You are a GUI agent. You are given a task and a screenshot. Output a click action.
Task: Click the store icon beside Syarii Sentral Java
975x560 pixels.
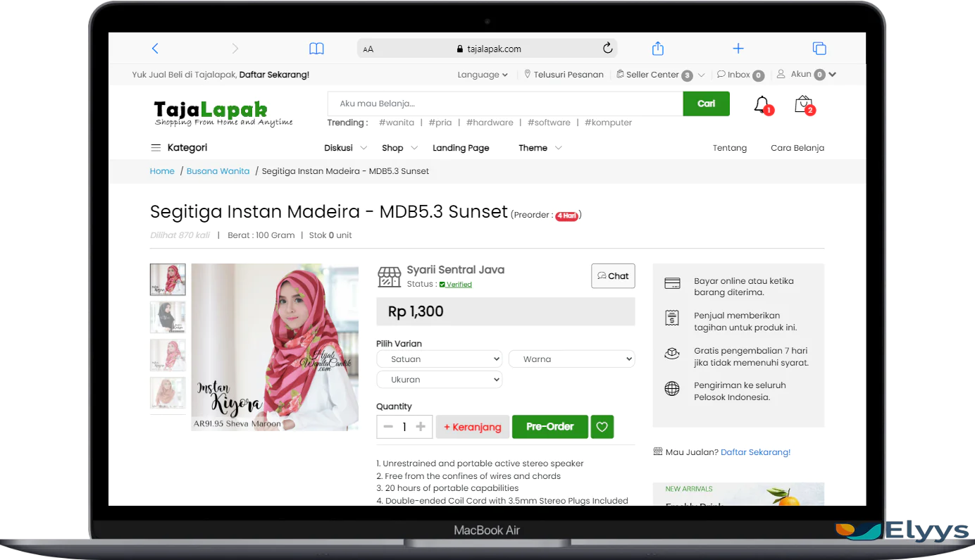pyautogui.click(x=389, y=276)
